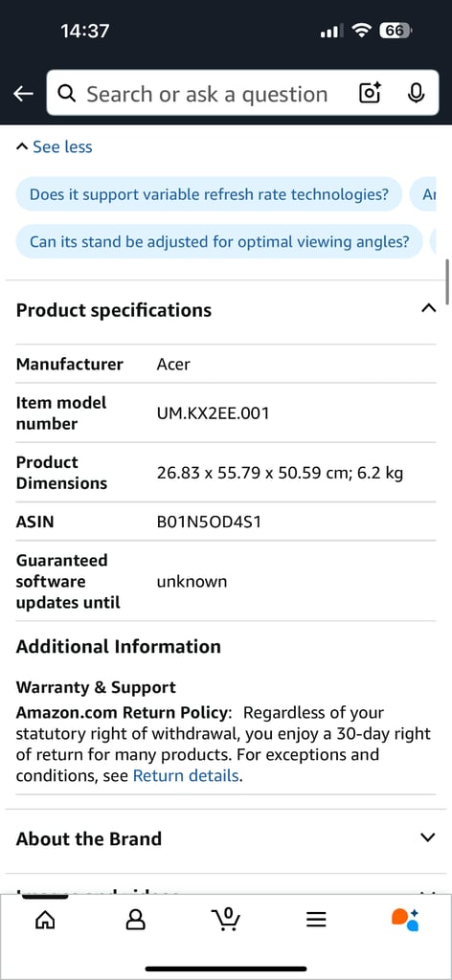Collapse the Product specifications section
Image resolution: width=452 pixels, height=980 pixels.
tap(428, 308)
